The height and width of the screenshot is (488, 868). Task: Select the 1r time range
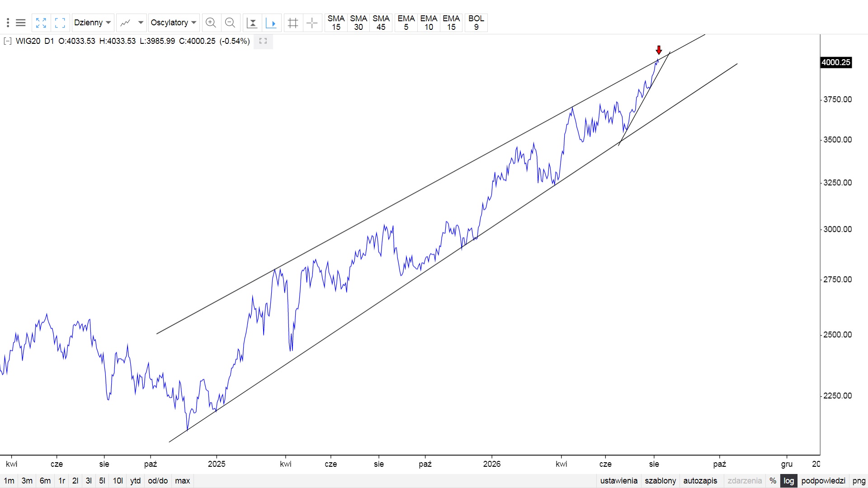(x=62, y=481)
